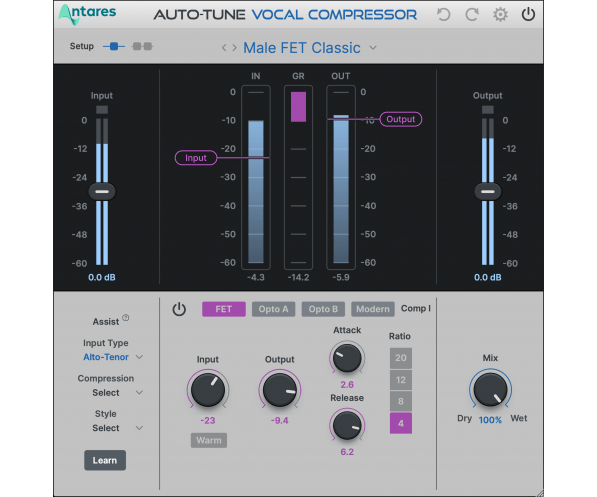Click the Learn button
This screenshot has width=597, height=497.
pos(105,460)
